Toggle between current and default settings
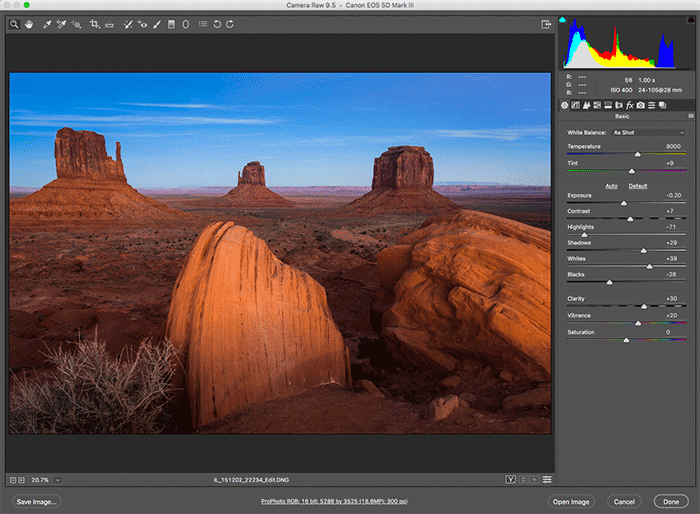 [x=547, y=480]
